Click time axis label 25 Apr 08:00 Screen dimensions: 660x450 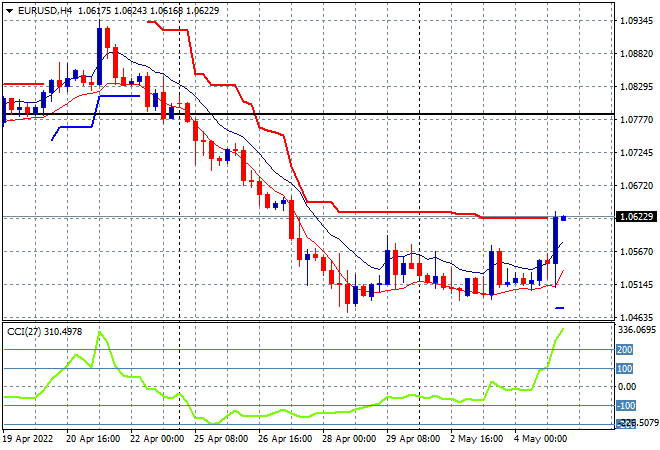[x=221, y=439]
